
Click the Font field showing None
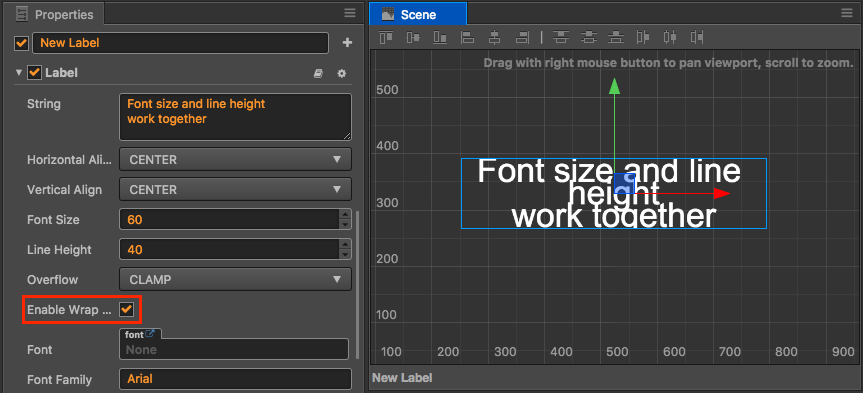pyautogui.click(x=234, y=350)
